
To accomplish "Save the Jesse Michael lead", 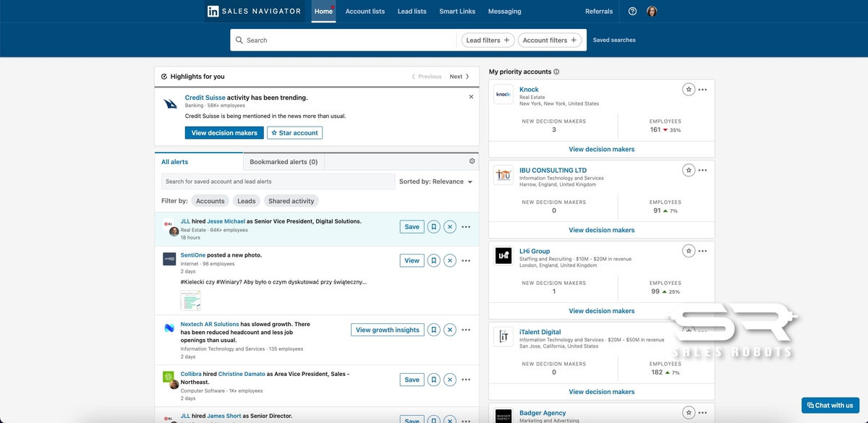I will click(x=412, y=226).
